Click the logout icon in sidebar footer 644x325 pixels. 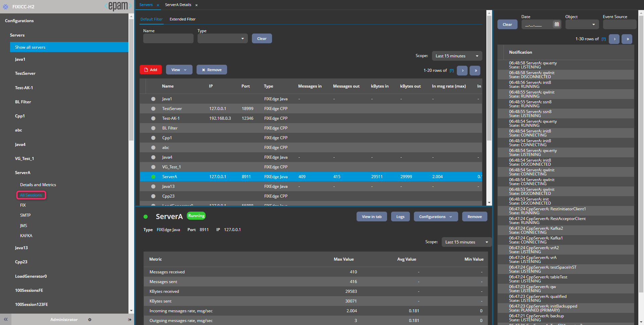(x=130, y=320)
